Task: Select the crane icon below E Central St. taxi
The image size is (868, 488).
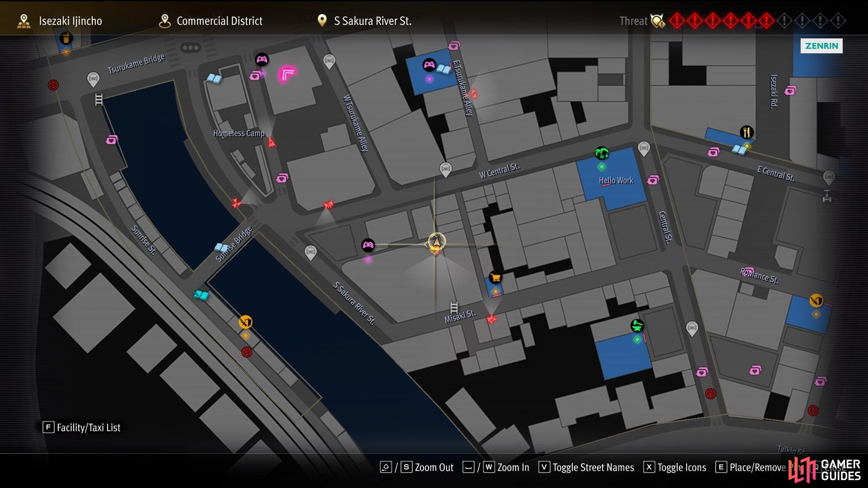Action: coord(827,196)
